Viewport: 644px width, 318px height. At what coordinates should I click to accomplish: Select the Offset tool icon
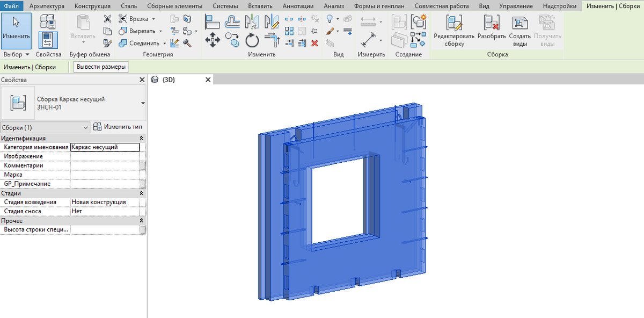click(x=232, y=21)
